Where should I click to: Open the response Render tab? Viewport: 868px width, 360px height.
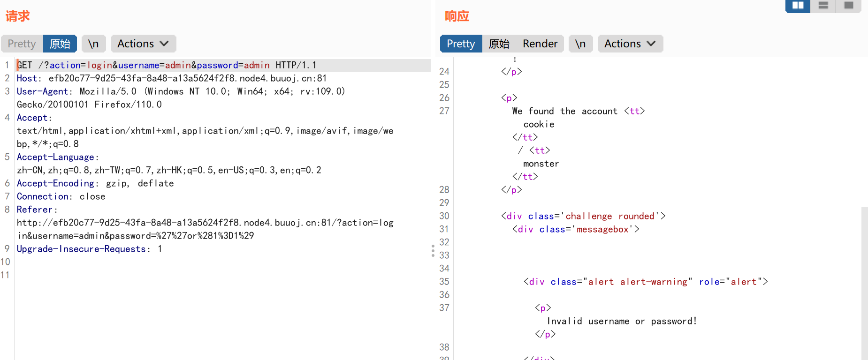point(540,44)
